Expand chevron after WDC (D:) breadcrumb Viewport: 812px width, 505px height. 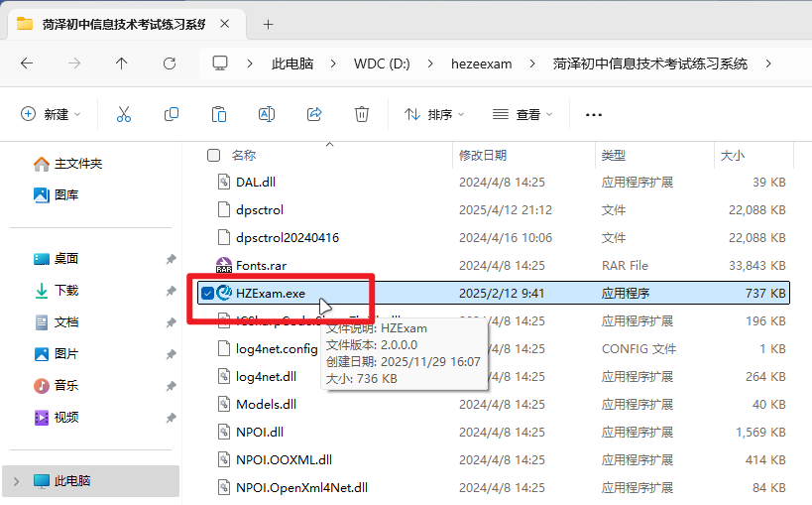pos(430,63)
